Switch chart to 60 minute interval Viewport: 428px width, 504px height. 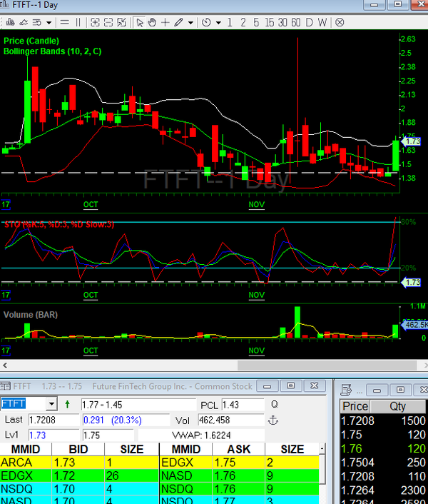(295, 22)
